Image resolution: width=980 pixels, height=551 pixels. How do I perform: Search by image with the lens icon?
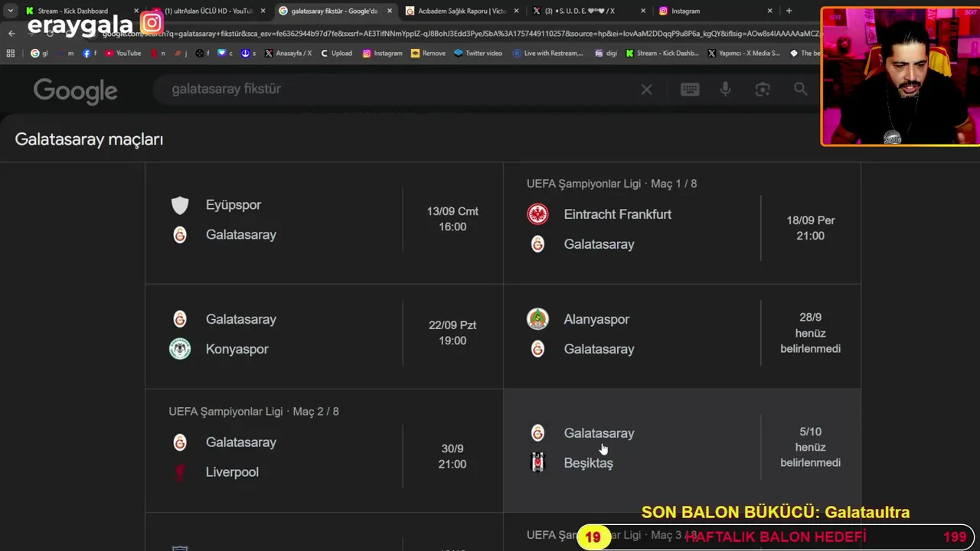coord(763,90)
